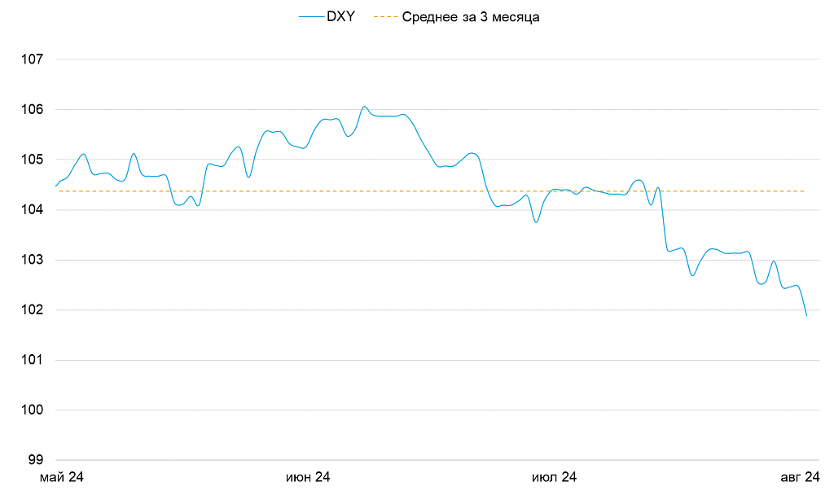
Task: Select the 99 y-axis label
Action: [x=35, y=460]
